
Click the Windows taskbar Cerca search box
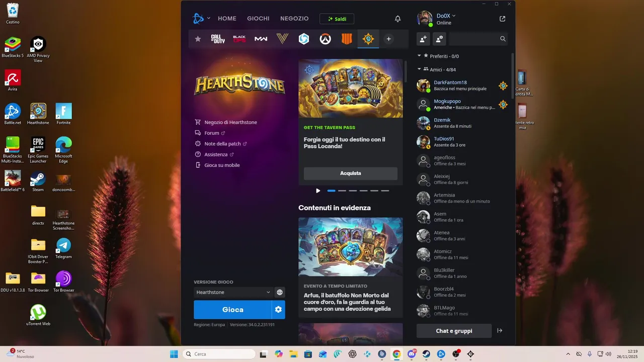pyautogui.click(x=218, y=354)
